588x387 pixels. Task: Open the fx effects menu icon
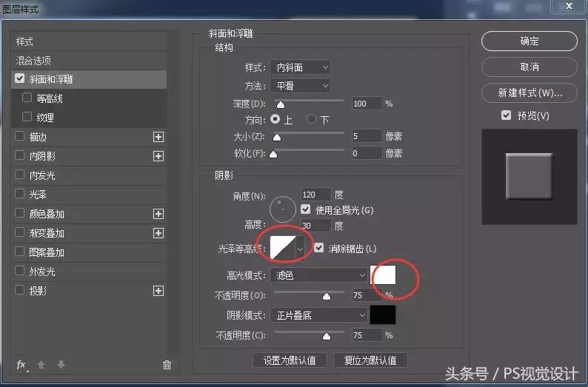pyautogui.click(x=21, y=365)
